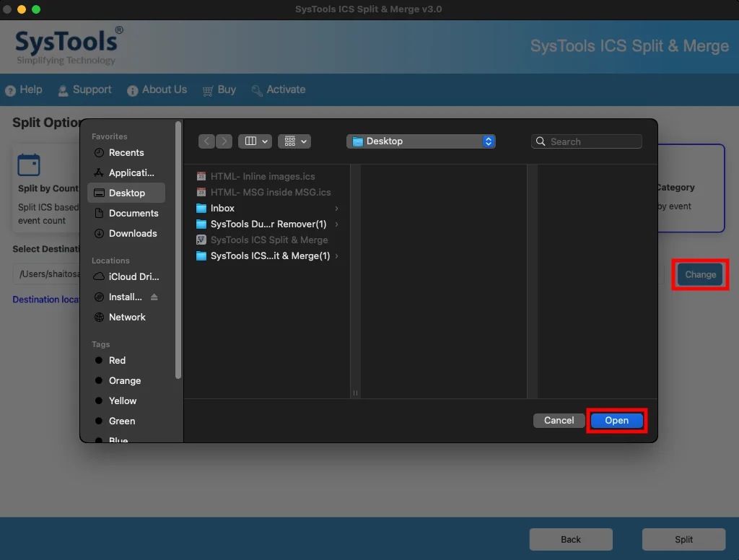
Task: Click the Support person icon
Action: (63, 90)
